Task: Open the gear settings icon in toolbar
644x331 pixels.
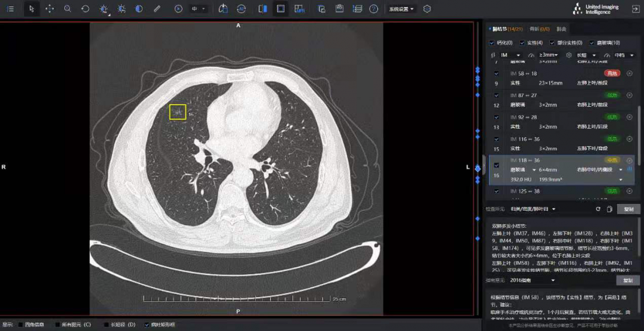Action: (427, 8)
